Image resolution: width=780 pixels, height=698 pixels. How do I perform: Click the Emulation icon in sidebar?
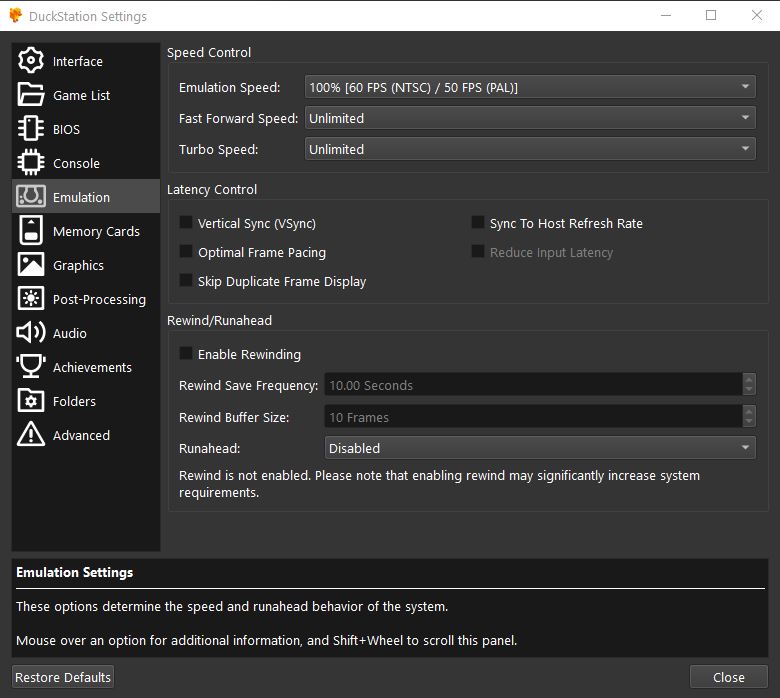coord(31,197)
